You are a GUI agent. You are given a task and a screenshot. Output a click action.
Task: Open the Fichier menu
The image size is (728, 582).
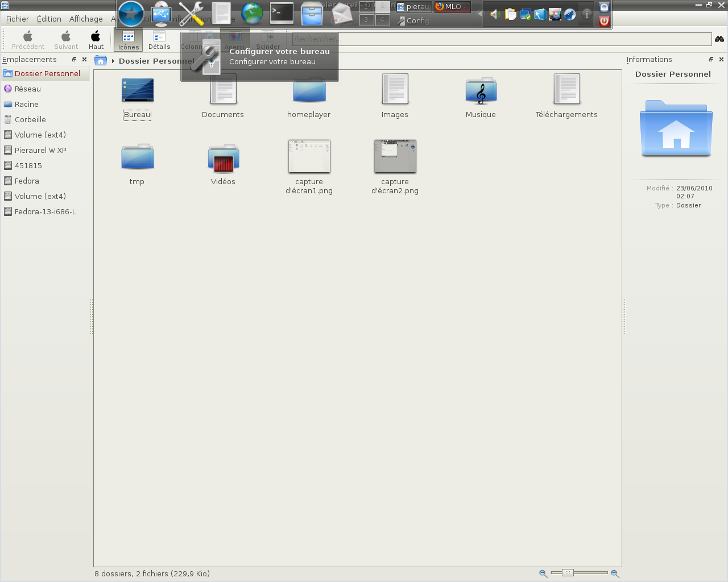(18, 19)
